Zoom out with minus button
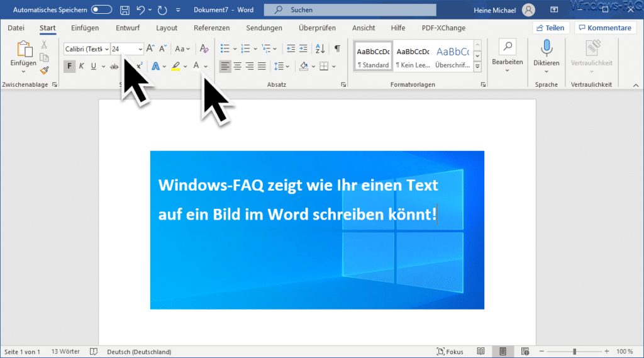The image size is (644, 358). [x=541, y=352]
